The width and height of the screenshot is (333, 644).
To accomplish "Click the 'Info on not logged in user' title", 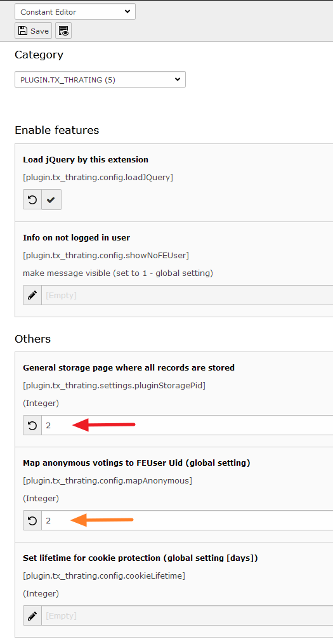I will pos(76,238).
